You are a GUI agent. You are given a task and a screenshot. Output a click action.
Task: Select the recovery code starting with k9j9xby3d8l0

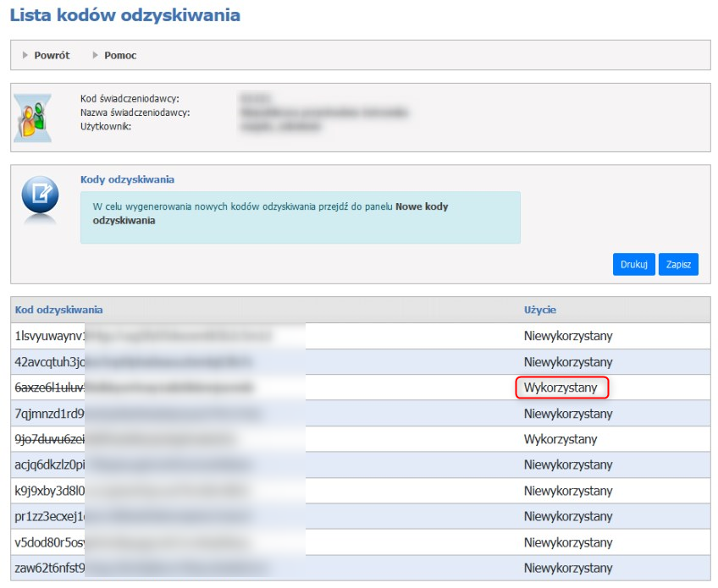click(x=50, y=491)
